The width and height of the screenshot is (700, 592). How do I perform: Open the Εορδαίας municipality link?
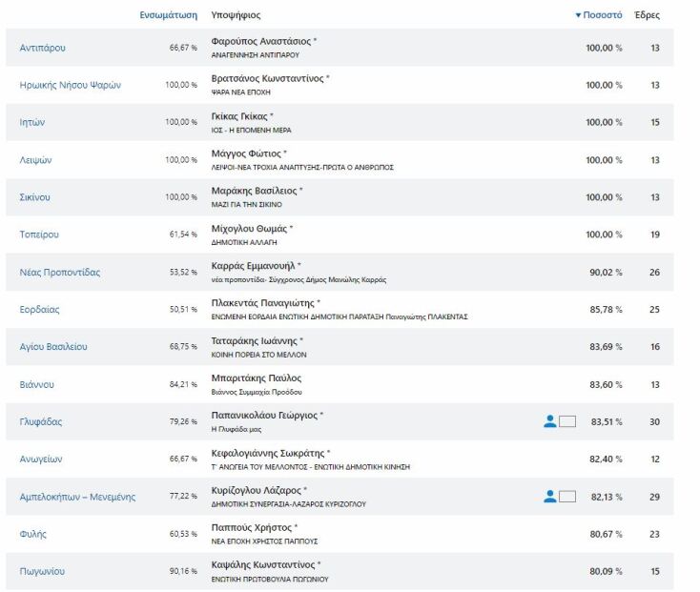click(x=39, y=310)
